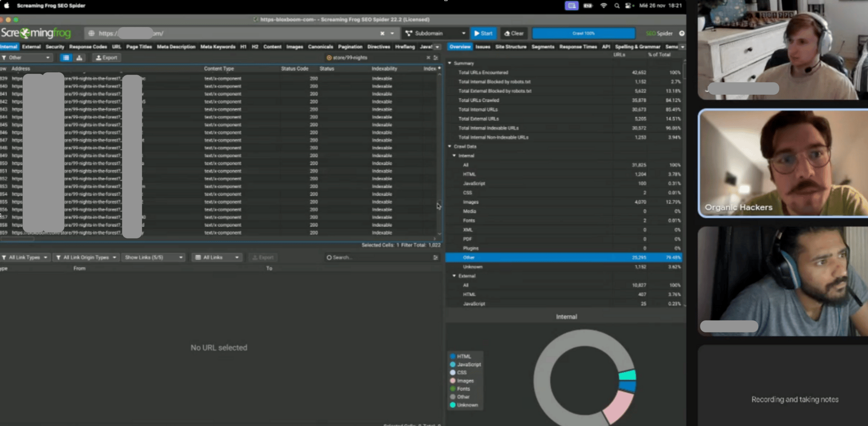Open the All Link Types filter dropdown
The image size is (868, 426).
tap(25, 257)
